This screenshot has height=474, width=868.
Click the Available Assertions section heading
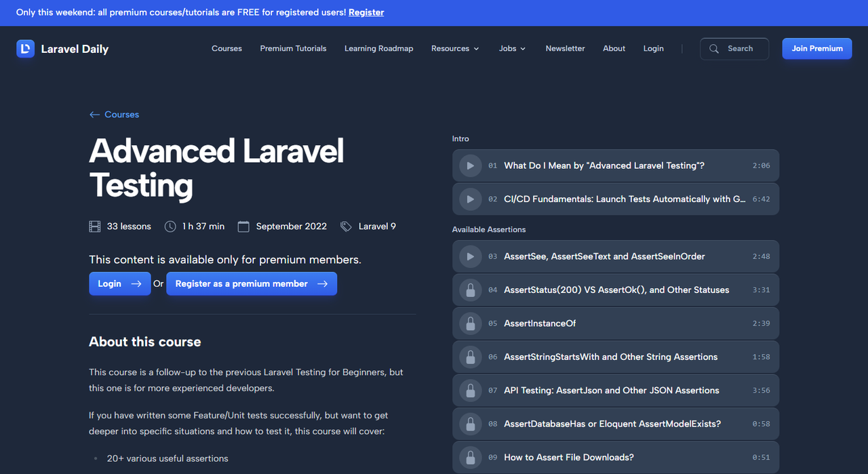click(489, 229)
